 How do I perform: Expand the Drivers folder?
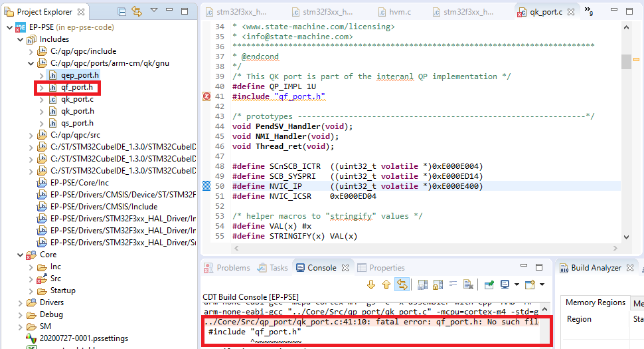(20, 303)
